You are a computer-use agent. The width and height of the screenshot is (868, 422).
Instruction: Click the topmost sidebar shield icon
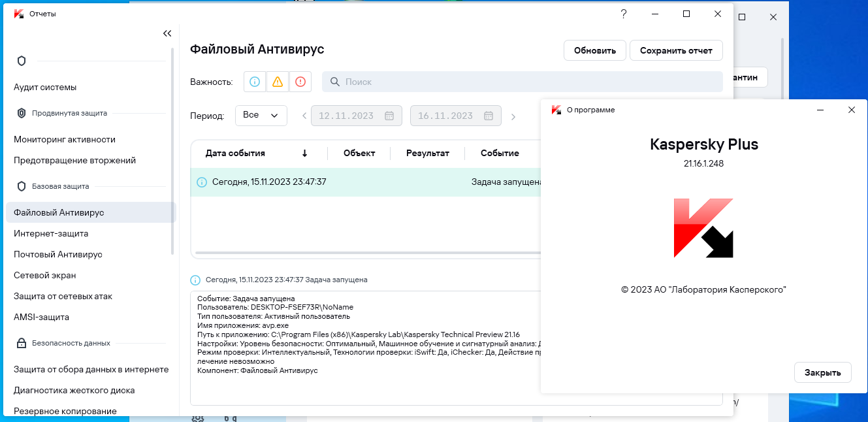(22, 61)
